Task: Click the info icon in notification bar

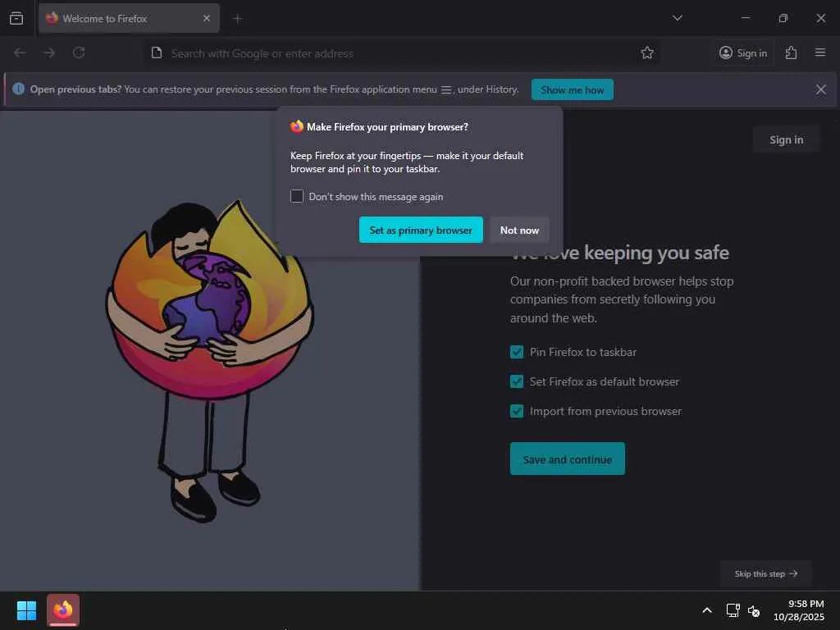Action: [x=18, y=89]
